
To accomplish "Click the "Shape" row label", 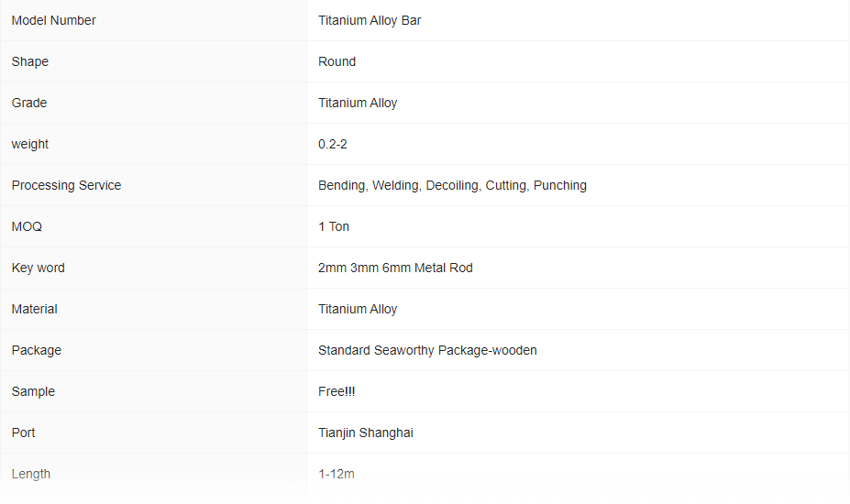I will (30, 61).
